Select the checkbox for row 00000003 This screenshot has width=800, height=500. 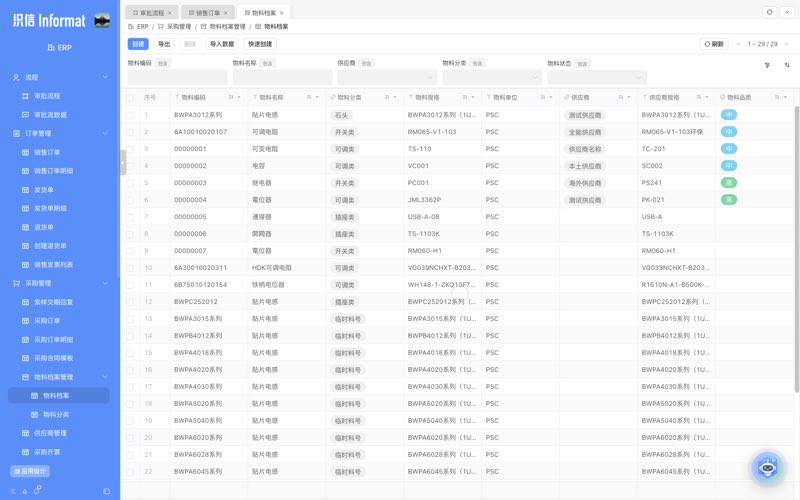pyautogui.click(x=130, y=183)
